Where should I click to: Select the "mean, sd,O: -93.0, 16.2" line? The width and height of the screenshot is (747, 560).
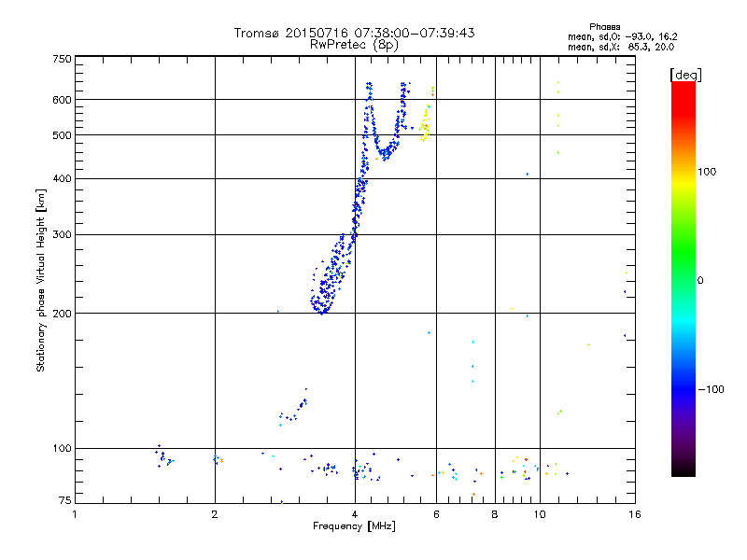click(x=623, y=36)
